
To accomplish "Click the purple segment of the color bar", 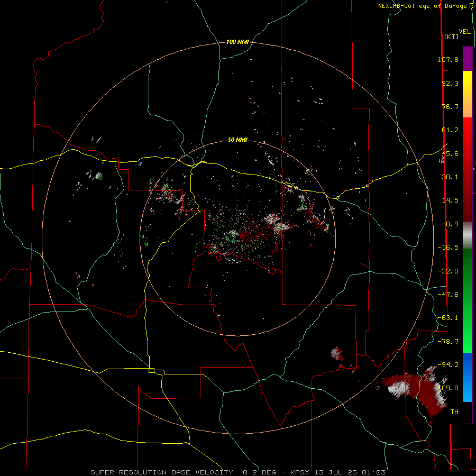I will pyautogui.click(x=467, y=59).
